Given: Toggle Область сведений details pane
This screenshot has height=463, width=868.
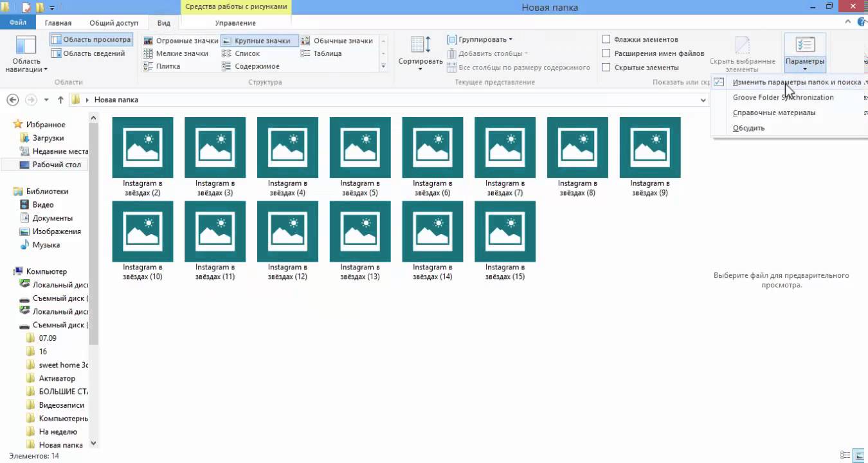Looking at the screenshot, I should [88, 53].
